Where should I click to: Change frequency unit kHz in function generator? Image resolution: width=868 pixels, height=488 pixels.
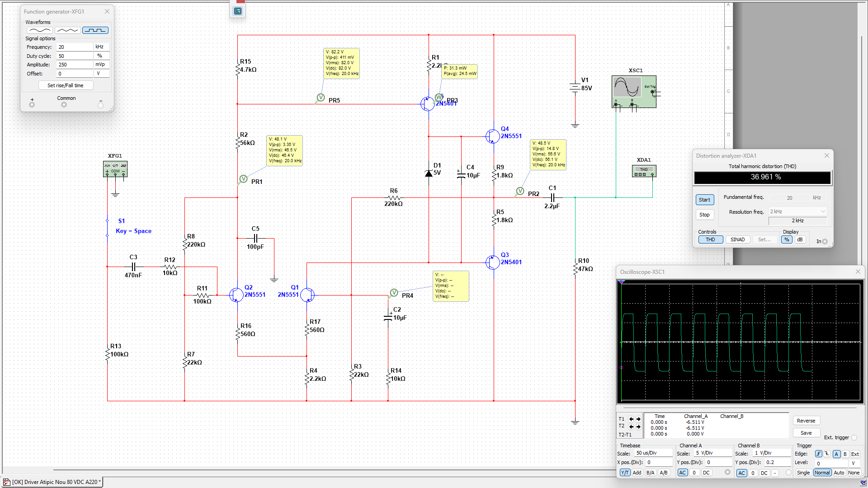[x=101, y=47]
